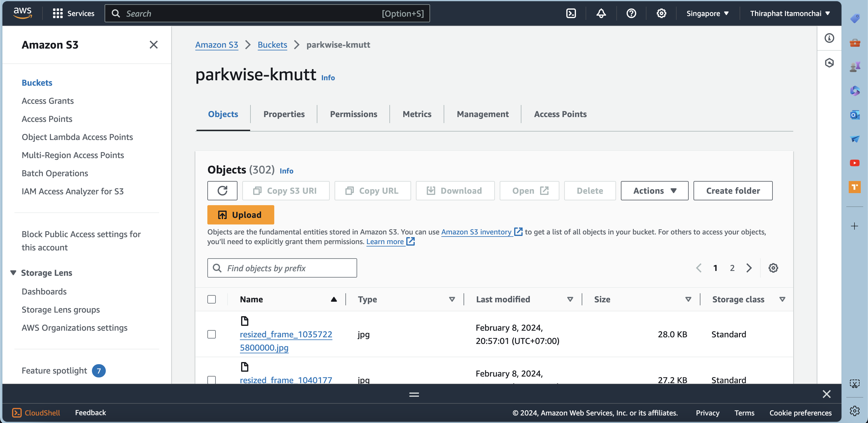Image resolution: width=868 pixels, height=423 pixels.
Task: Switch to the Permissions tab
Action: [354, 114]
